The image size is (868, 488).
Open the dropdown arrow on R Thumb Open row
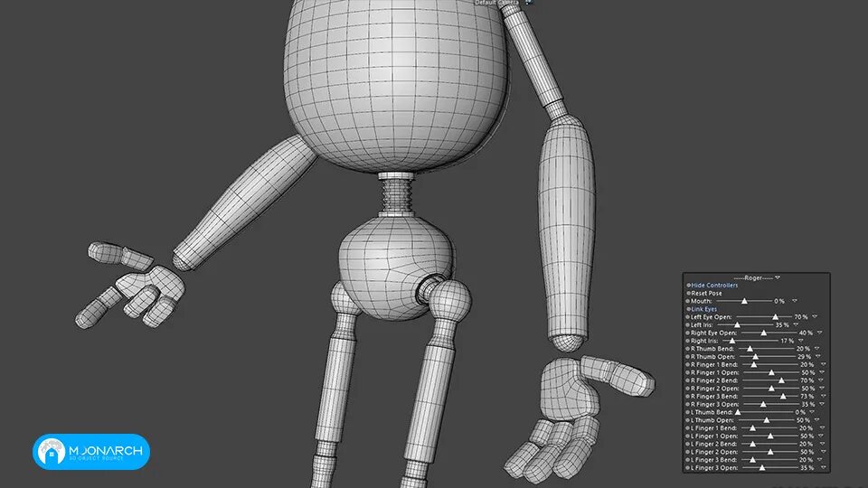[x=817, y=357]
